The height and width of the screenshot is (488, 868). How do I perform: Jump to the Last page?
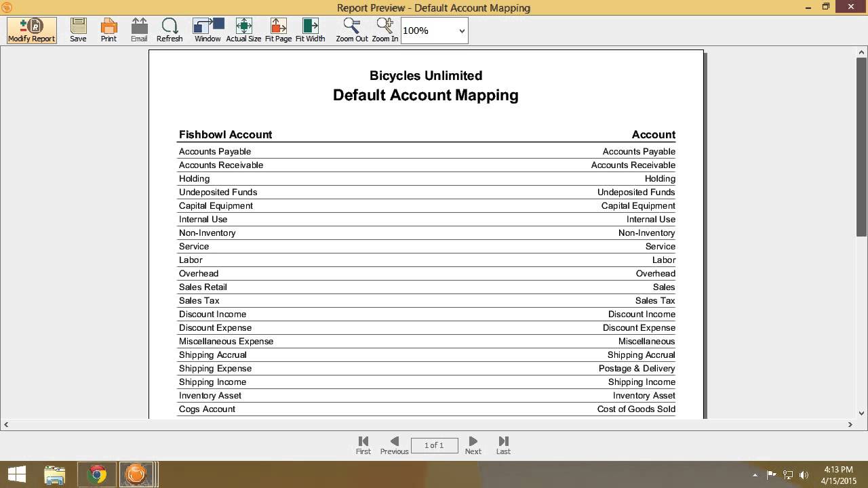click(503, 445)
